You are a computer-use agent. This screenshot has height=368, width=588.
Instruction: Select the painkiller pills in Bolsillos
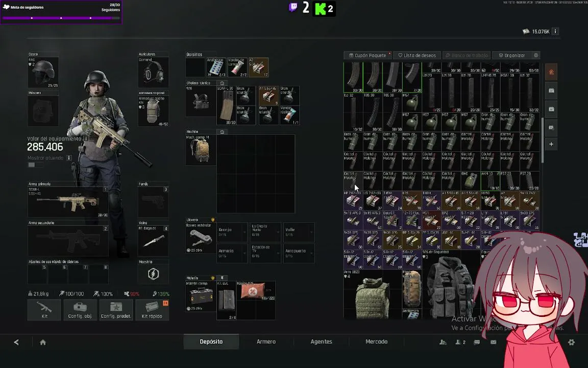216,67
